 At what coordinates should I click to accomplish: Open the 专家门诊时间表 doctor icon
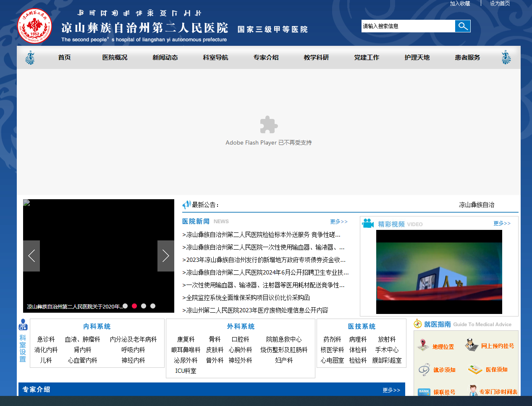pos(473,390)
